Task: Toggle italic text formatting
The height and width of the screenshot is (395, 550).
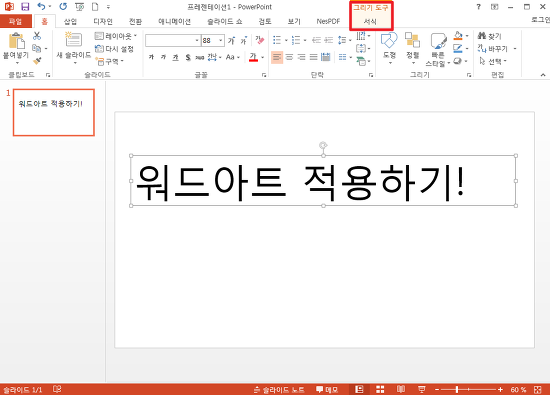Action: 163,57
